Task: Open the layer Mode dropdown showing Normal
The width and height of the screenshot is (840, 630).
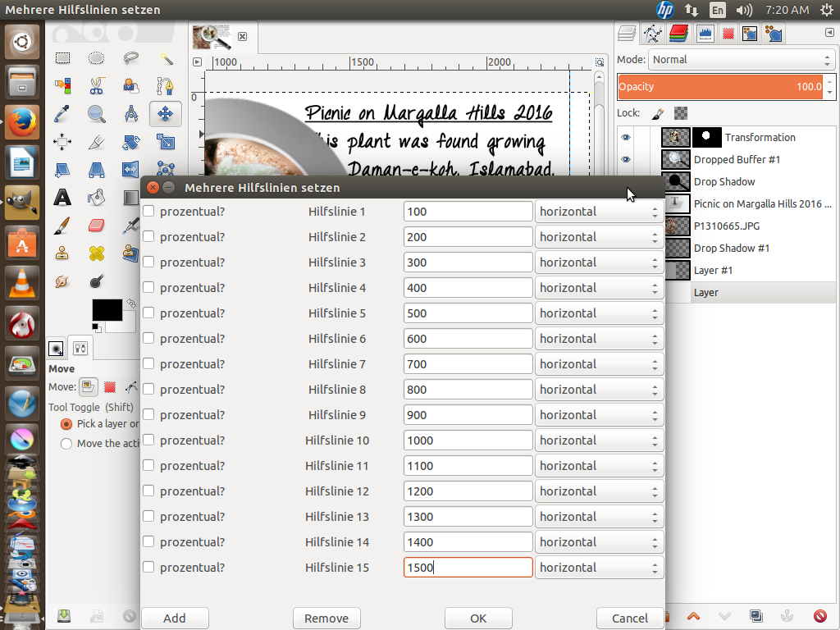Action: pyautogui.click(x=742, y=59)
